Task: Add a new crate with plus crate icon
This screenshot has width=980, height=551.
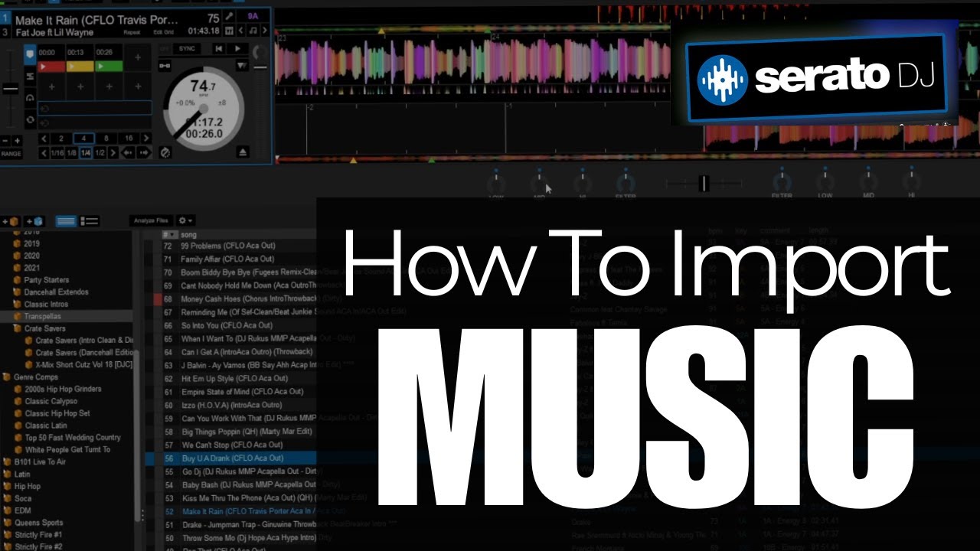Action: coord(10,222)
